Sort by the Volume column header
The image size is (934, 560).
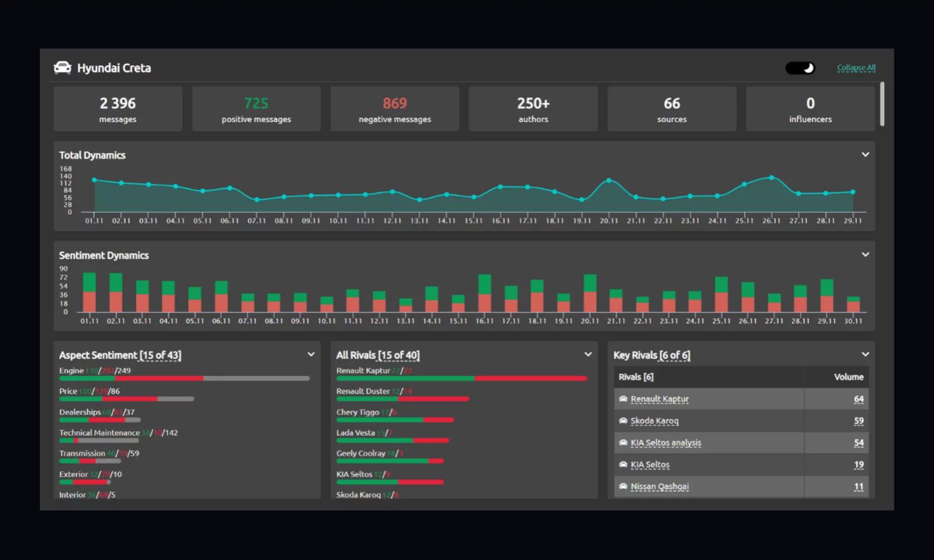[x=848, y=377]
